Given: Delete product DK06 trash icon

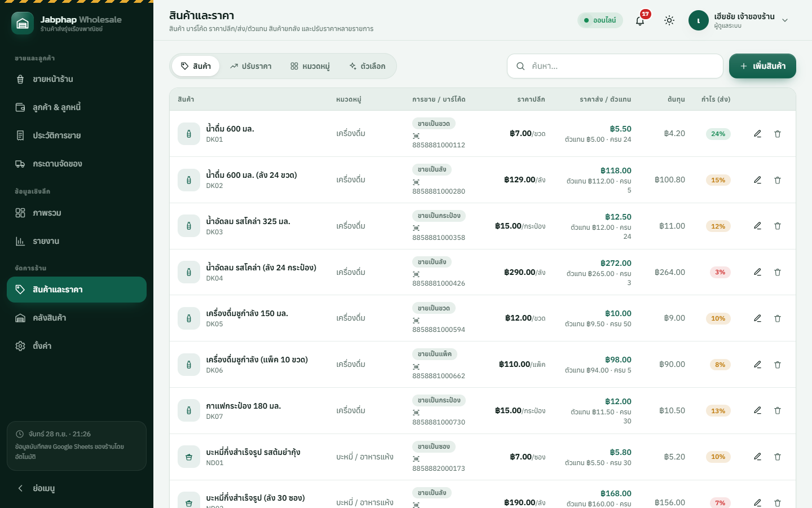Looking at the screenshot, I should [778, 365].
